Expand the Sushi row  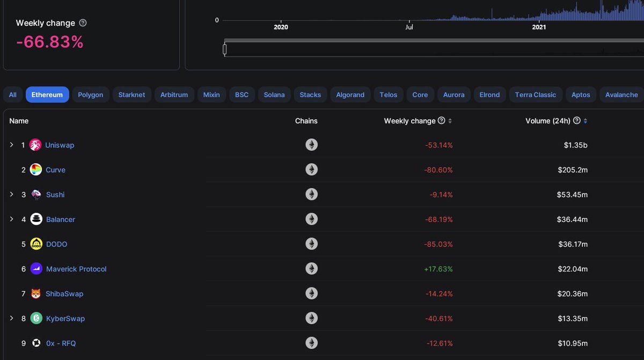click(x=12, y=195)
